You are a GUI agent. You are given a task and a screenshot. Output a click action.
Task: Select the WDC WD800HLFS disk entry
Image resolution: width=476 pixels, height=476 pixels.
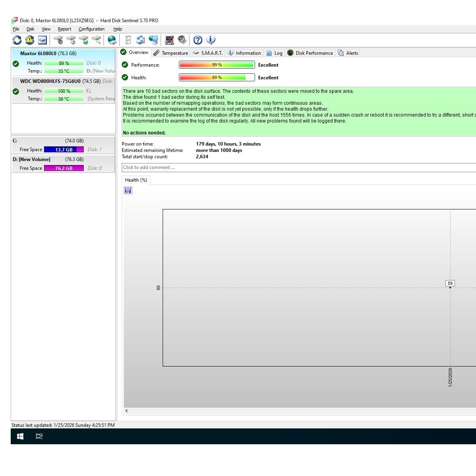point(50,81)
